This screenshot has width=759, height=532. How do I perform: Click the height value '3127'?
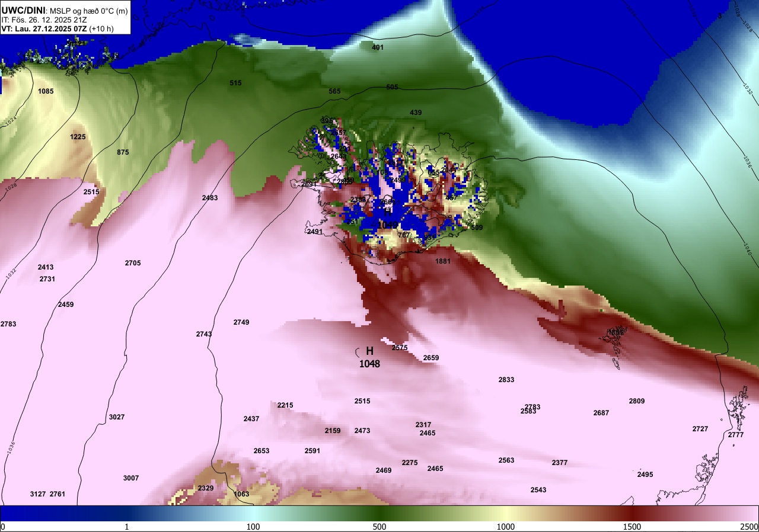pos(38,494)
